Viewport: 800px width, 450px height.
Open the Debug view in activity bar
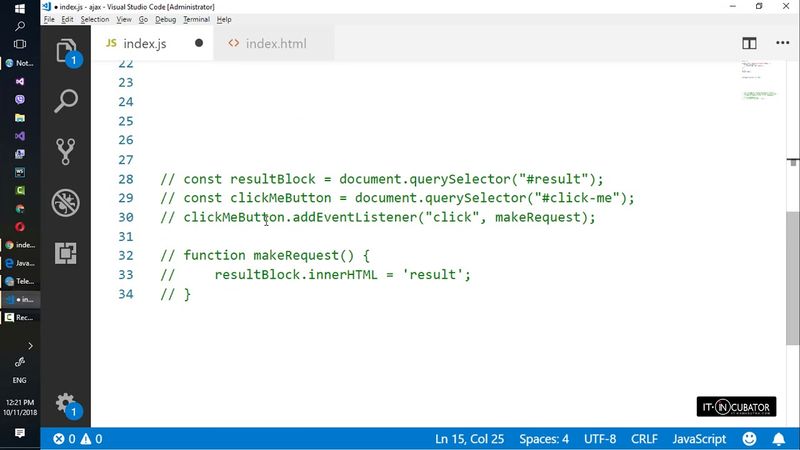66,201
